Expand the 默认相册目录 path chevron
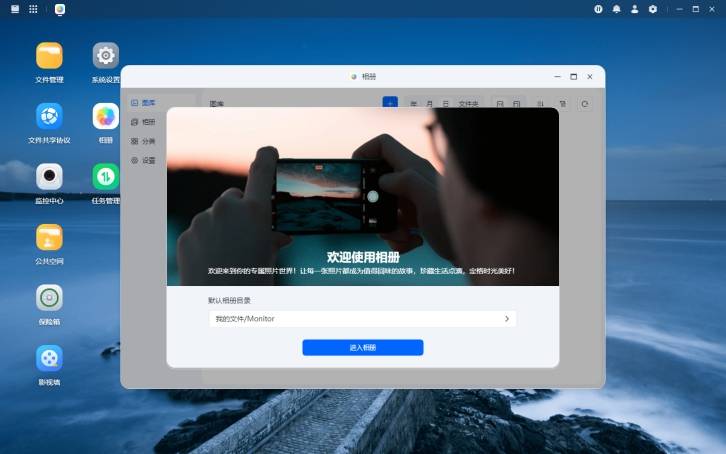The height and width of the screenshot is (454, 726). [x=506, y=319]
